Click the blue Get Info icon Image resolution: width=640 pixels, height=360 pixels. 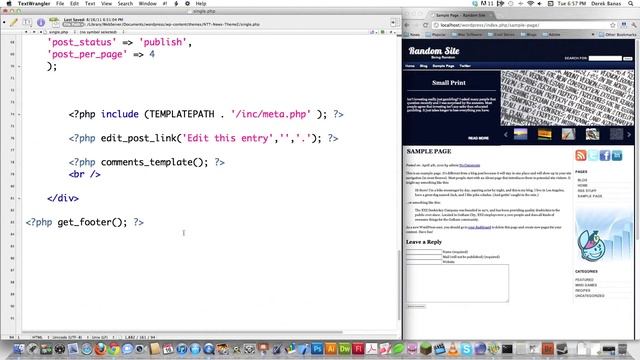41,22
